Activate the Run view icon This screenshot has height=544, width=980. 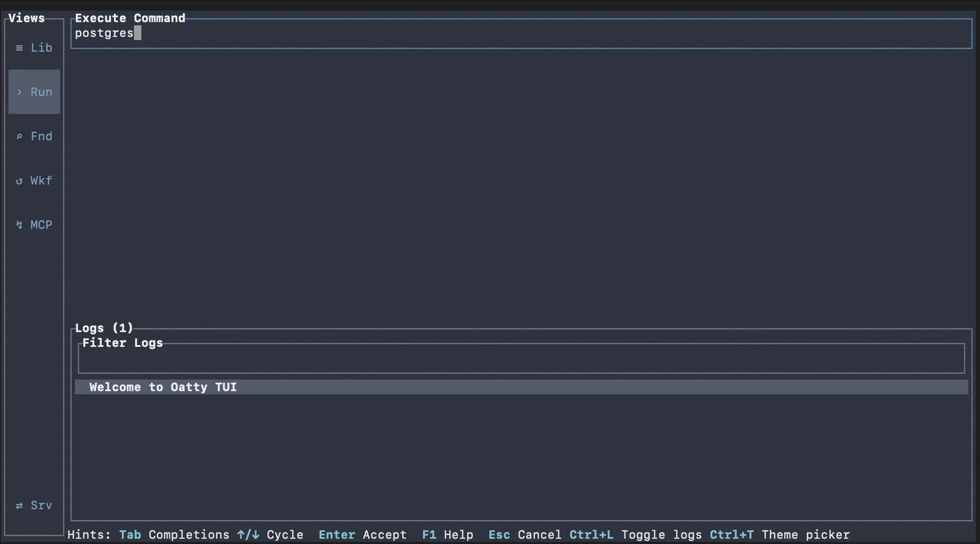(x=34, y=92)
